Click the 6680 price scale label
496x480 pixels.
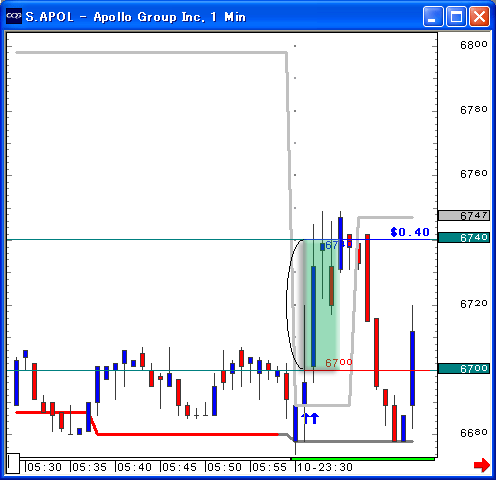click(x=474, y=433)
